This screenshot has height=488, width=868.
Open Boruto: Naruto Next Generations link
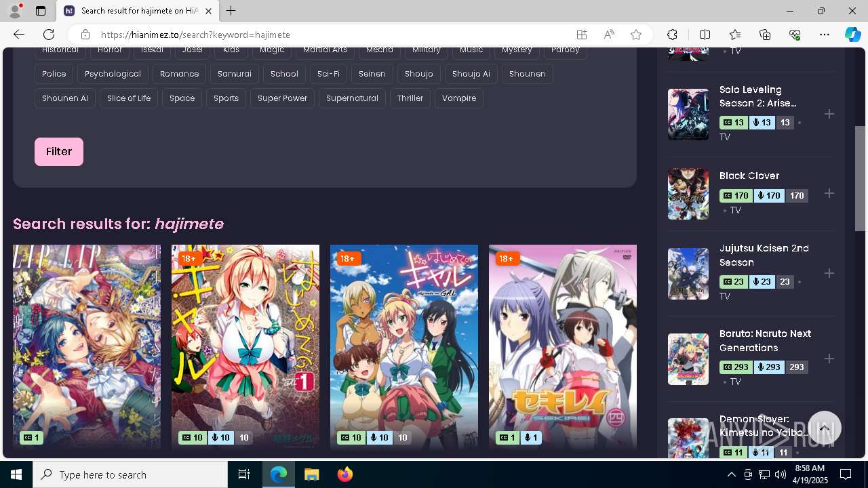pos(766,341)
